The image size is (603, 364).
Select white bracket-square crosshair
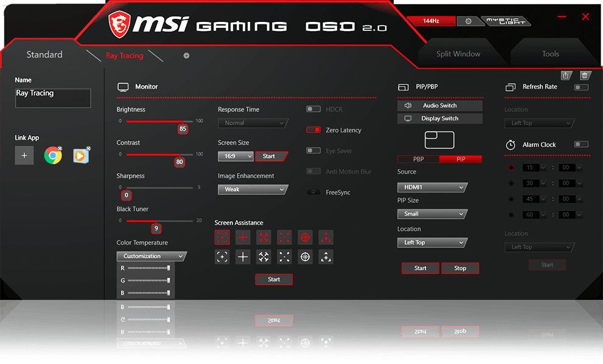(x=222, y=257)
